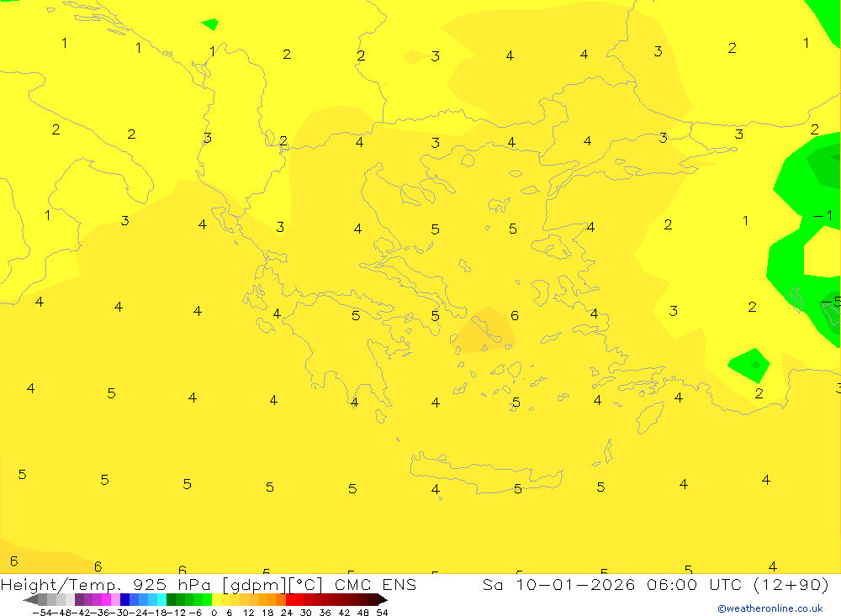Image resolution: width=841 pixels, height=616 pixels.
Task: Click the weatheronline.co.uk copyright link
Action: click(x=770, y=608)
